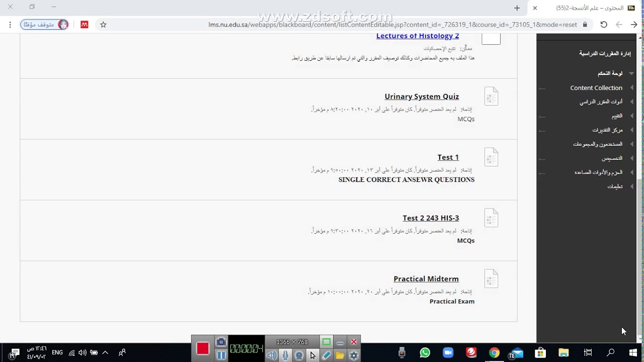Image resolution: width=644 pixels, height=362 pixels.
Task: Expand the Content Collection menu
Action: (632, 87)
